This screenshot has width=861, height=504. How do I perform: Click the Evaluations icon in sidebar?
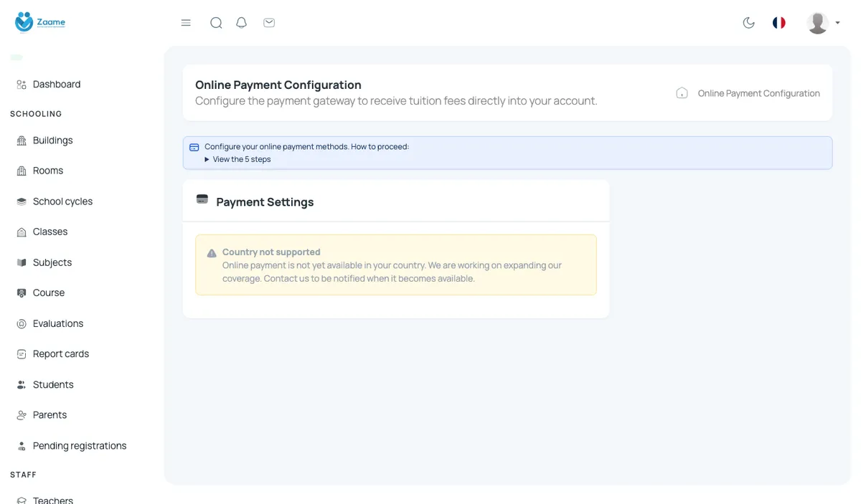click(x=22, y=324)
